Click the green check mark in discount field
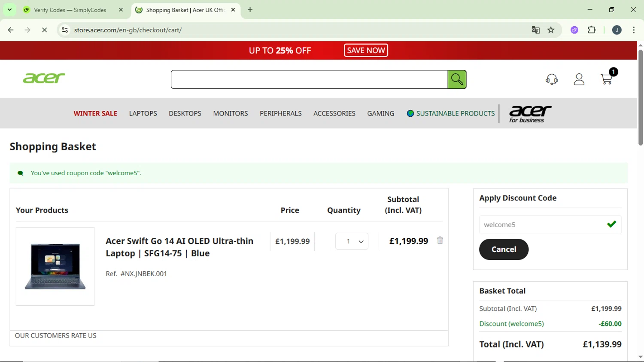The height and width of the screenshot is (362, 644). 612,224
